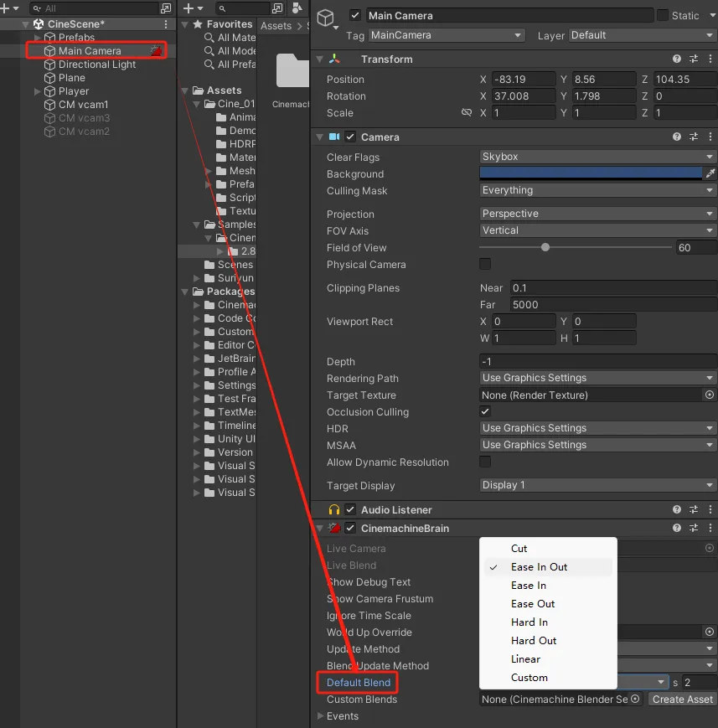Uncheck Occlusion Culling
This screenshot has width=718, height=728.
[485, 411]
